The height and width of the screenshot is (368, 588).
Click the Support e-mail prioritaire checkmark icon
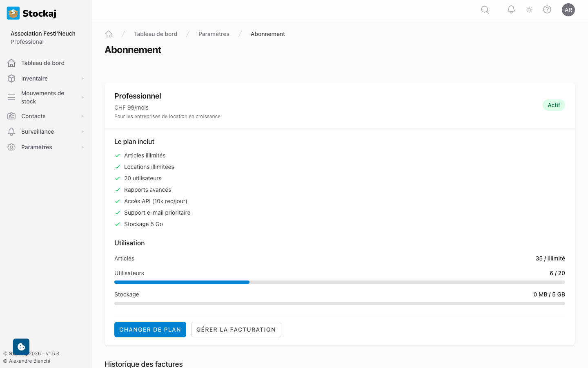[x=118, y=213]
